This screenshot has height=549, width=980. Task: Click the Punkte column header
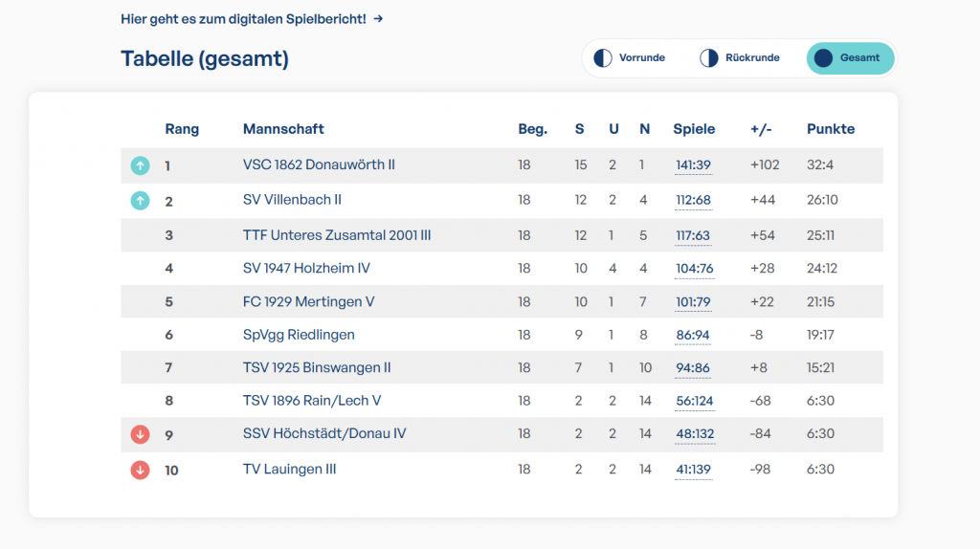(x=830, y=129)
